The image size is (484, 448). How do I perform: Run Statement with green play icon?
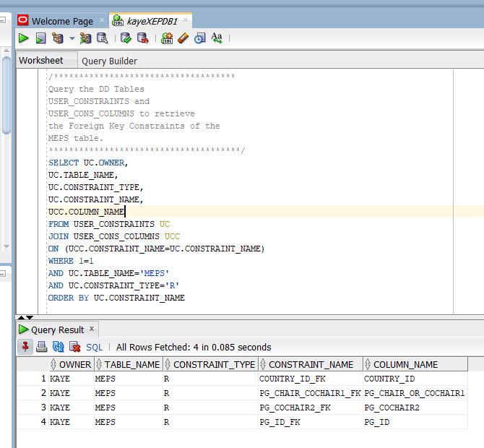(23, 38)
